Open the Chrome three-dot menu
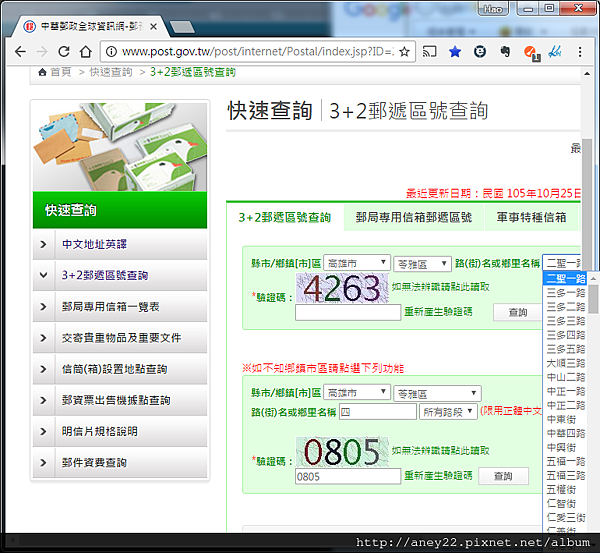The height and width of the screenshot is (553, 600). click(x=580, y=51)
